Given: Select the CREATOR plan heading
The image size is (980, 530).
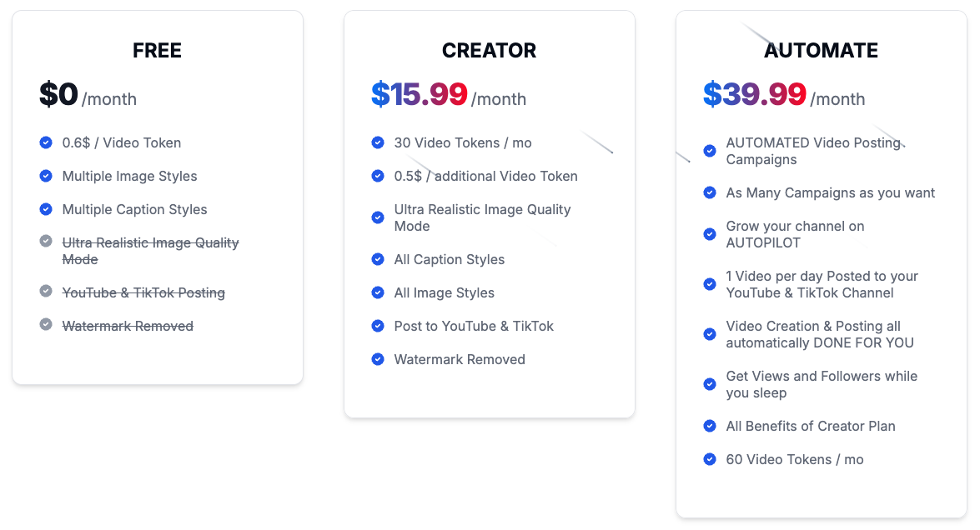Looking at the screenshot, I should (x=489, y=51).
